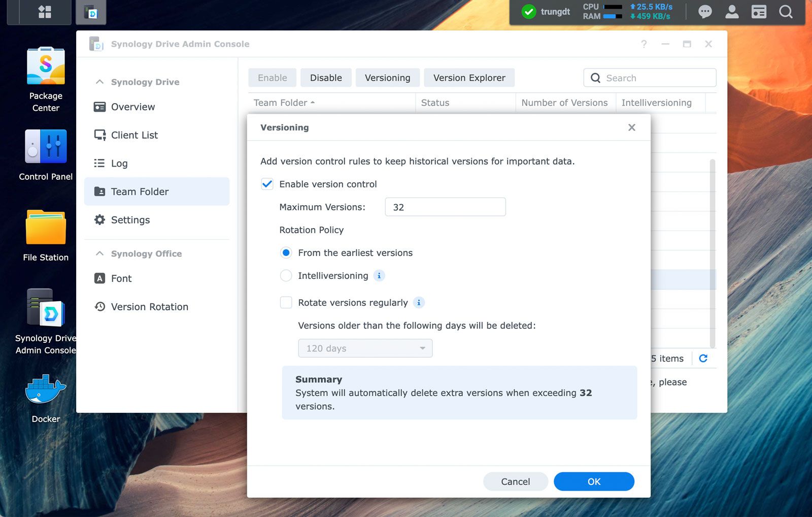This screenshot has width=812, height=517.
Task: Click Intelliversioning column header
Action: (x=661, y=103)
